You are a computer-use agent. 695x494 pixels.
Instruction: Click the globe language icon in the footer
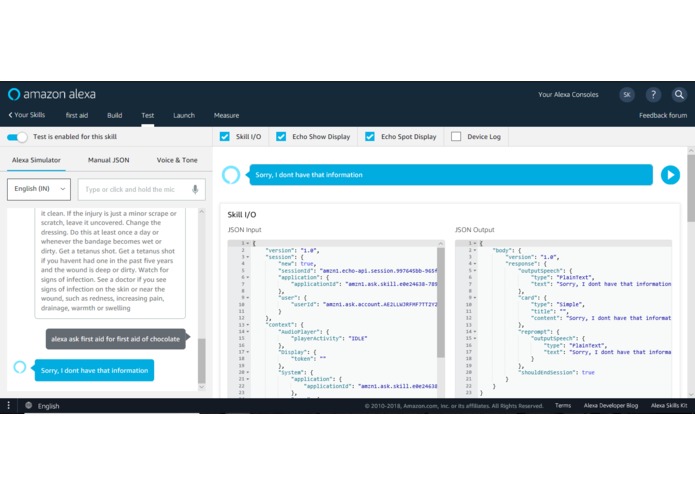click(x=28, y=405)
